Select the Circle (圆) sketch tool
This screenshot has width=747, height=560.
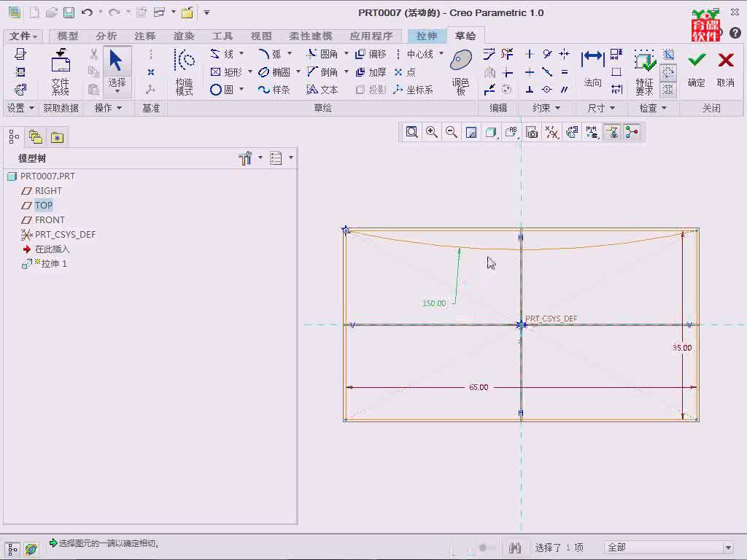point(222,90)
